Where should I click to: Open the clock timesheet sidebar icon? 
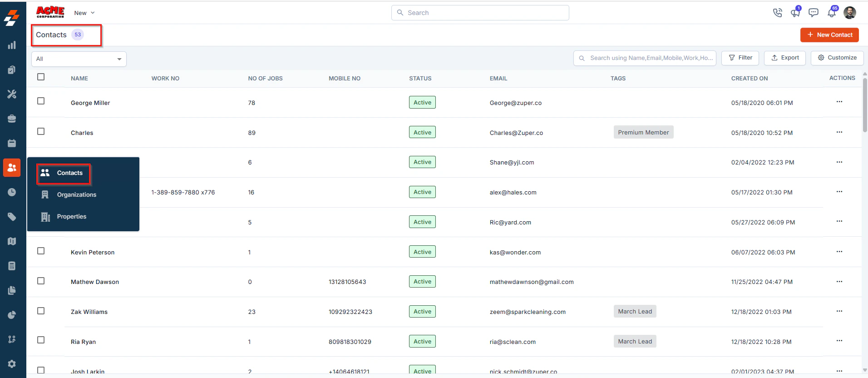click(12, 192)
